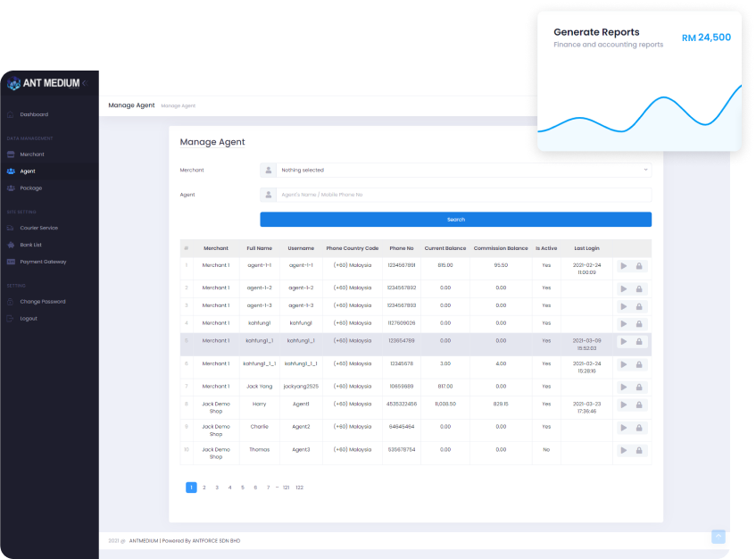Click the Logout icon in sidebar
756x559 pixels.
11,319
